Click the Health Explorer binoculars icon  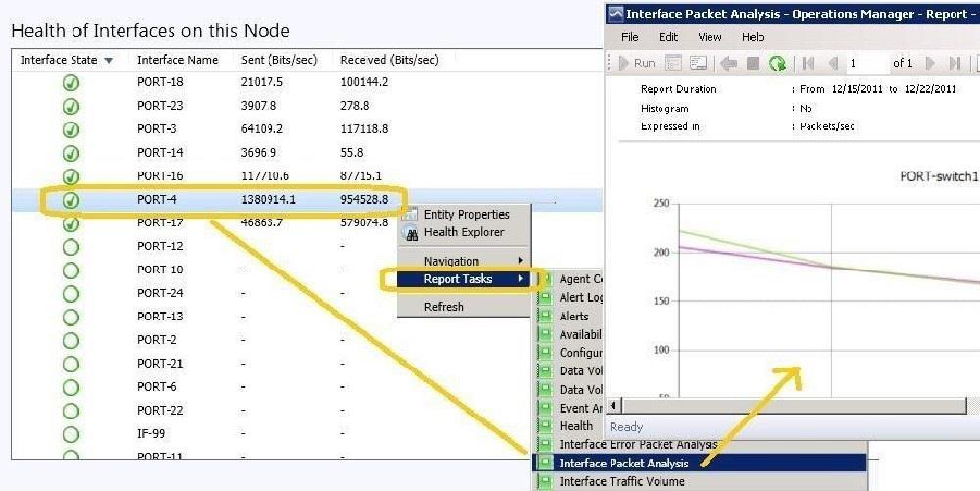coord(412,234)
